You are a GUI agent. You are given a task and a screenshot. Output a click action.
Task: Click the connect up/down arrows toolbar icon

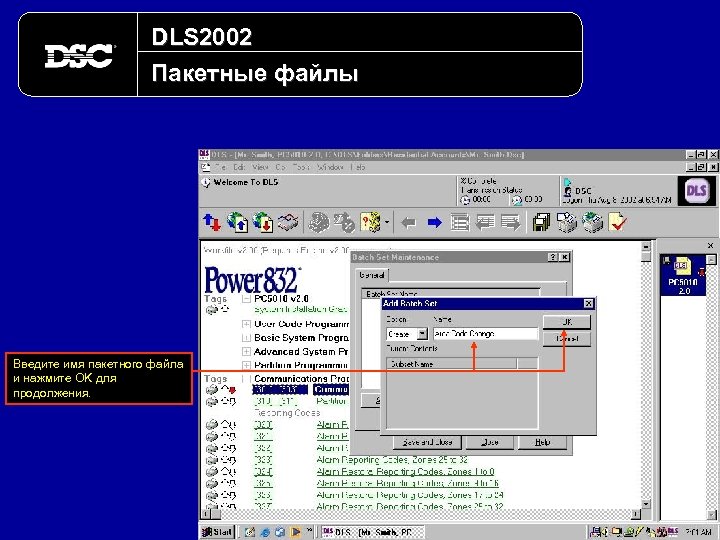pos(212,223)
